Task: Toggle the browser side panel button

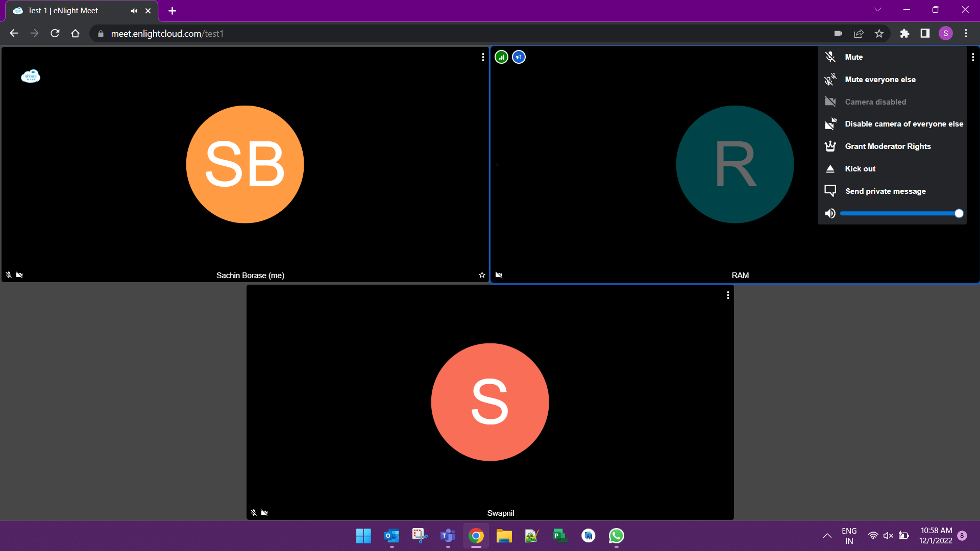Action: point(925,34)
